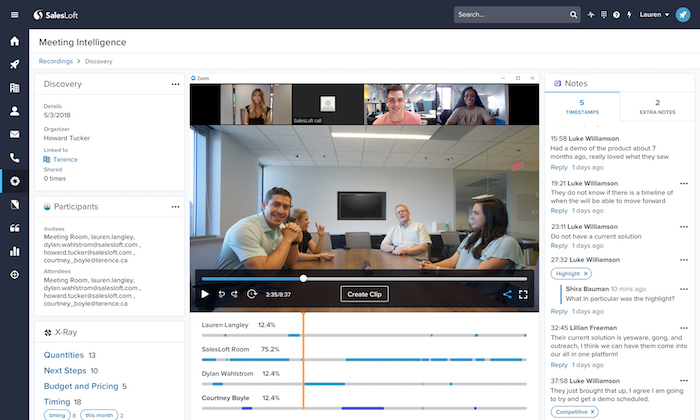Open the Emails envelope sidebar icon
Image resolution: width=700 pixels, height=420 pixels.
pos(15,134)
